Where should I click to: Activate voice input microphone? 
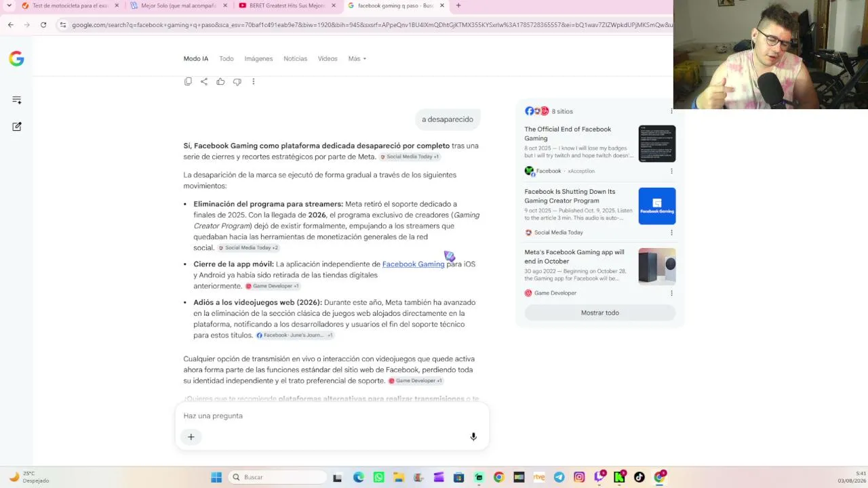[473, 436]
